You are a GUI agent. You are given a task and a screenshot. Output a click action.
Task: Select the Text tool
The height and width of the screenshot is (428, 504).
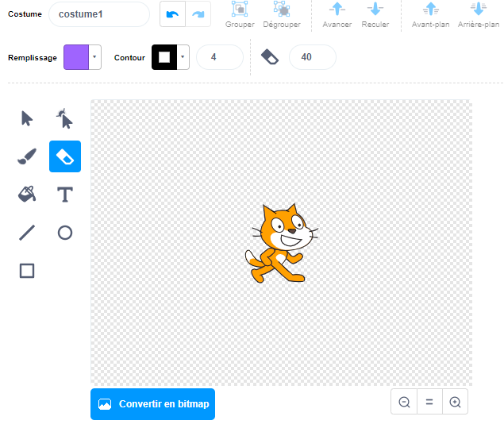pyautogui.click(x=65, y=195)
